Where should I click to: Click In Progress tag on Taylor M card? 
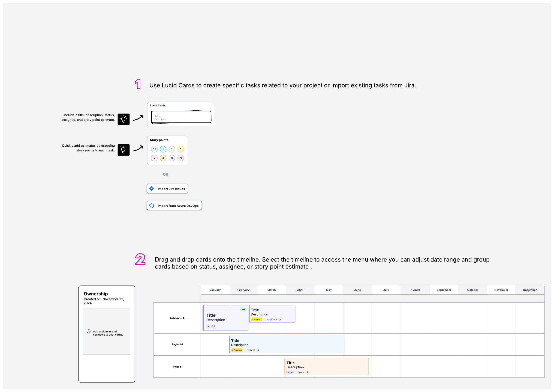click(237, 350)
